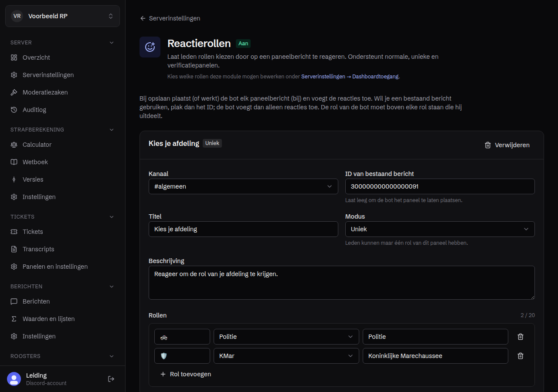Screen dimensions: 558x392
Task: Click the Titel input field
Action: (243, 229)
